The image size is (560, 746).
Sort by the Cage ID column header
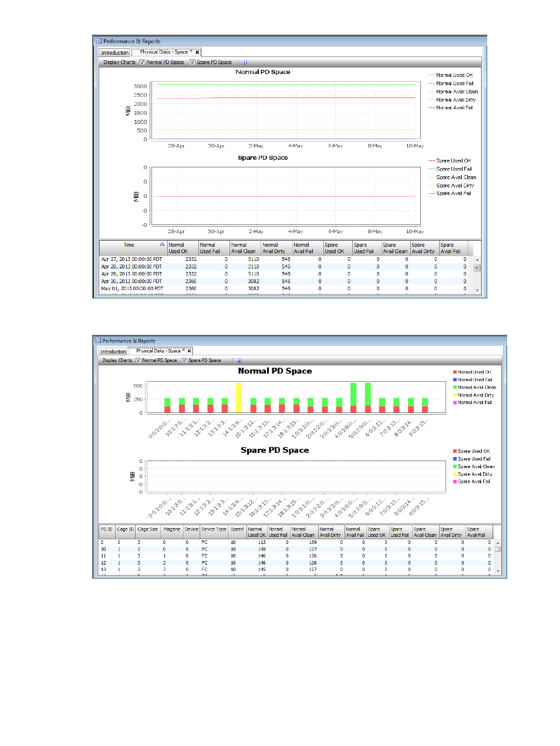(126, 532)
